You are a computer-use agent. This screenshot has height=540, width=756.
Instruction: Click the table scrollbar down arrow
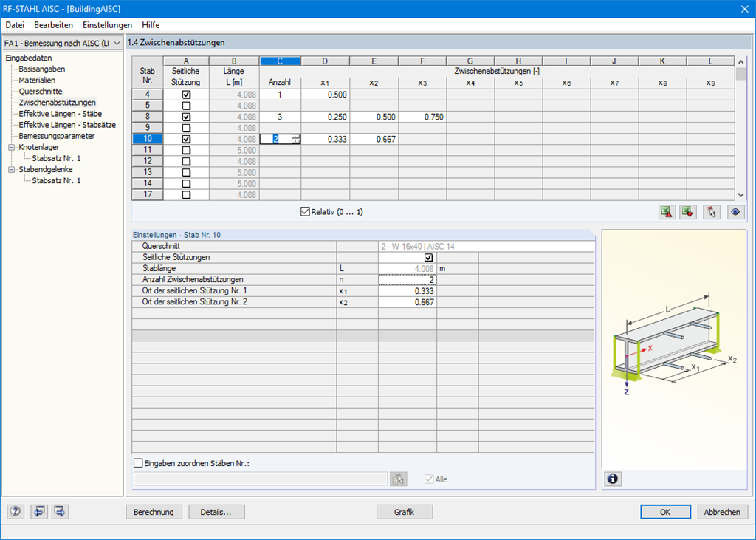click(x=741, y=195)
